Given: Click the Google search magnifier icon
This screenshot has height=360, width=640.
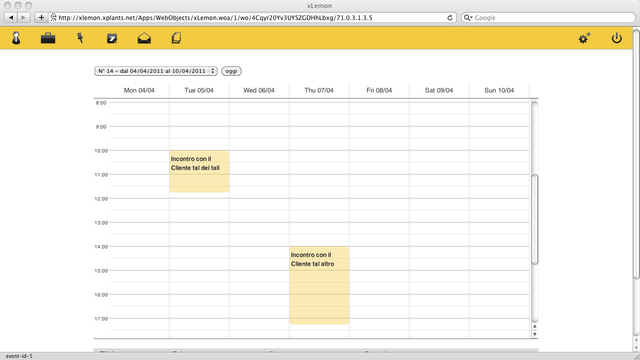Looking at the screenshot, I should 468,18.
